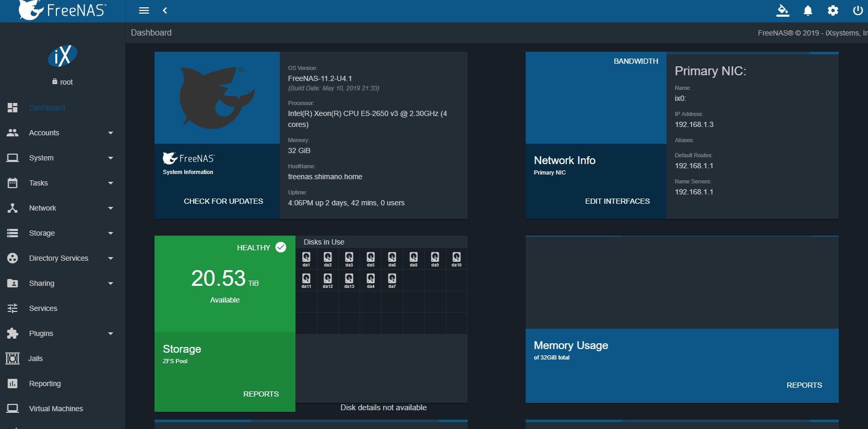Image resolution: width=868 pixels, height=429 pixels.
Task: Open REPORTS on the Memory Usage card
Action: click(x=804, y=385)
